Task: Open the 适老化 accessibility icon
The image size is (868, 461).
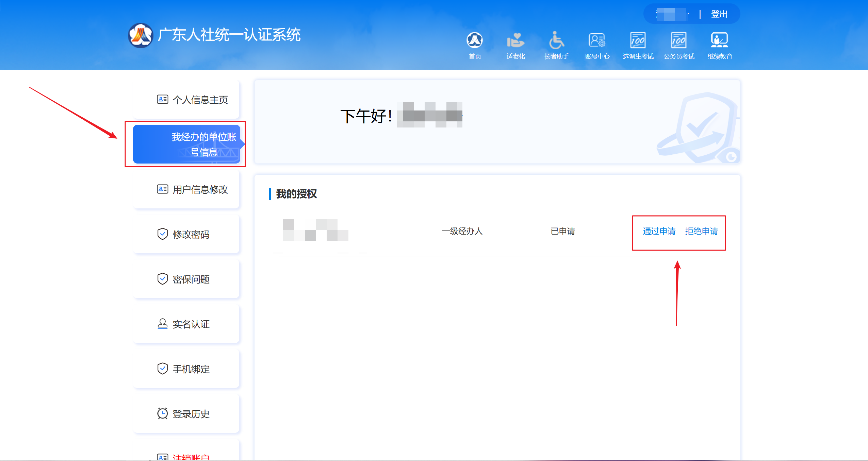Action: [x=515, y=41]
